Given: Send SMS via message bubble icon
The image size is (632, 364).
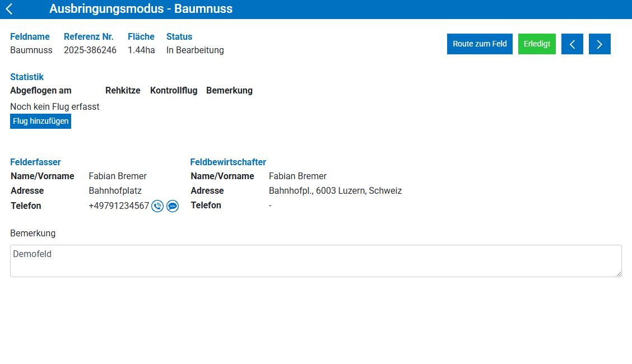Looking at the screenshot, I should 173,206.
